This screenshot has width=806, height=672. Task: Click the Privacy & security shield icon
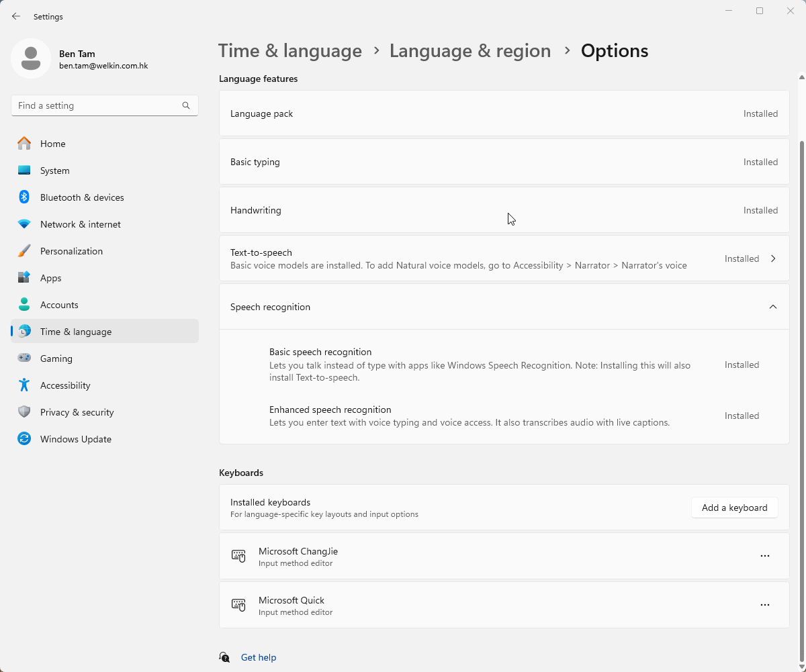(x=24, y=412)
